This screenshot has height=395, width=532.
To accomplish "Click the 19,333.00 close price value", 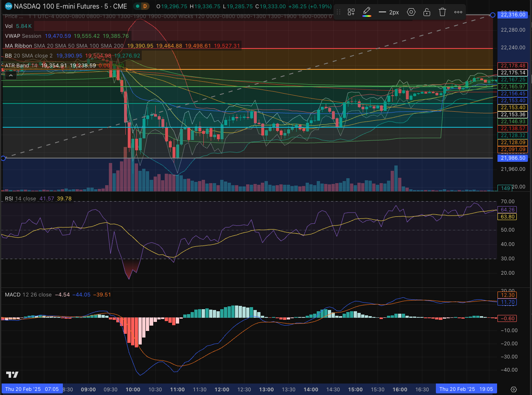I will [x=272, y=6].
